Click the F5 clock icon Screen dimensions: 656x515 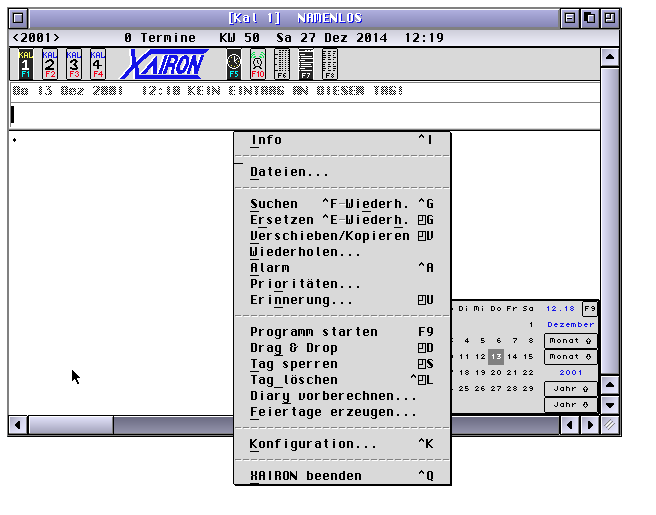234,64
